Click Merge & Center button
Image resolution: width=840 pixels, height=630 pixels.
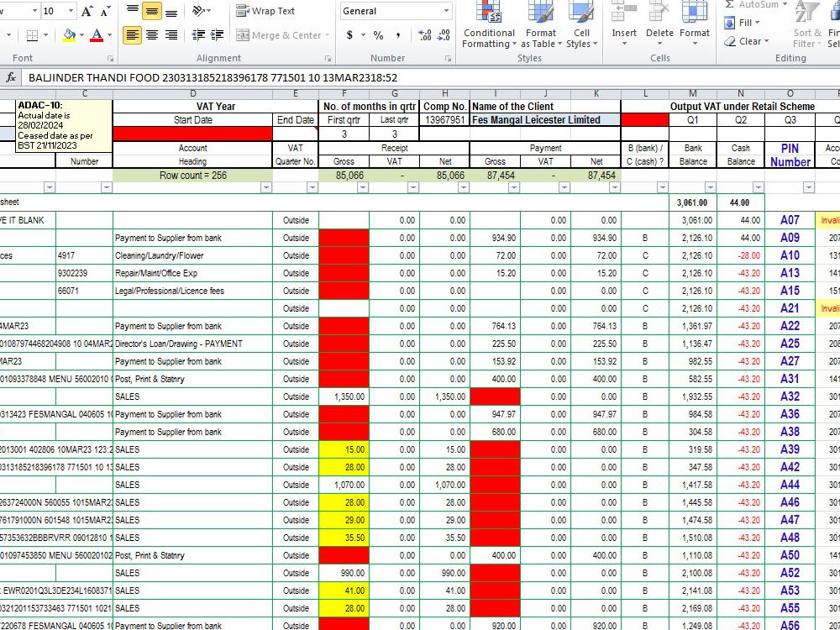pyautogui.click(x=279, y=35)
